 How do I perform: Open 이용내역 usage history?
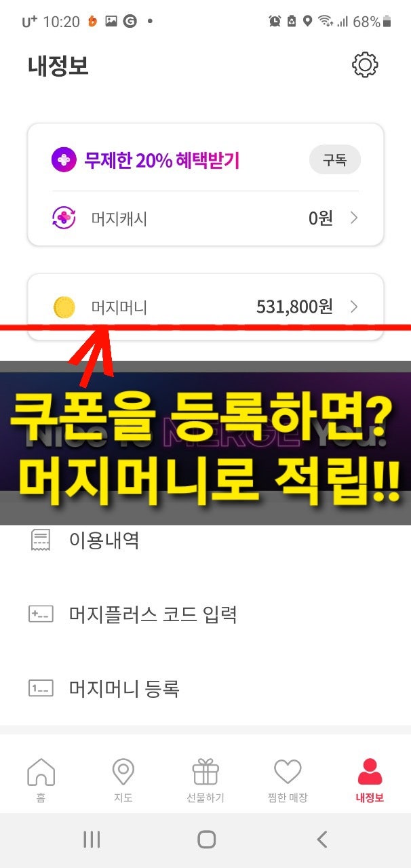pos(206,540)
